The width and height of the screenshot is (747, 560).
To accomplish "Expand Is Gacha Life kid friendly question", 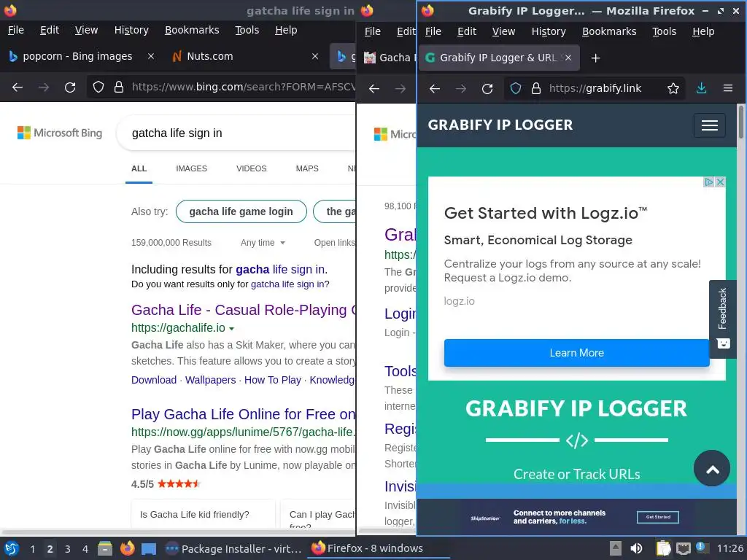I will click(203, 514).
